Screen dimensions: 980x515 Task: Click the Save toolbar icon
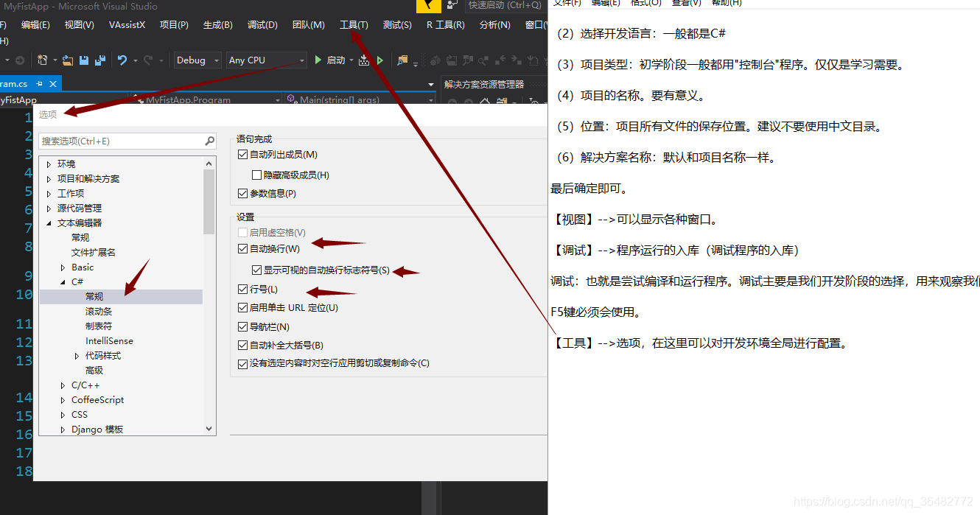click(84, 60)
